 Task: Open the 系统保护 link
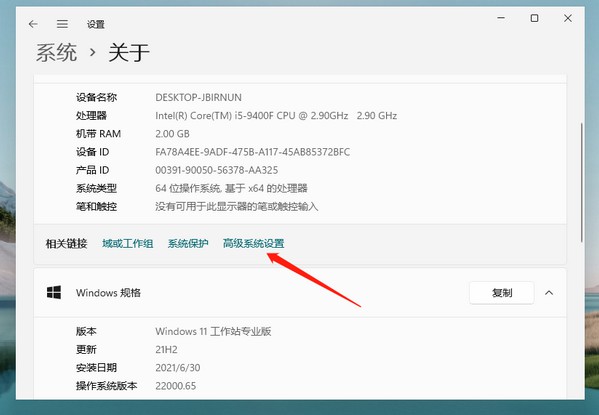pos(188,243)
